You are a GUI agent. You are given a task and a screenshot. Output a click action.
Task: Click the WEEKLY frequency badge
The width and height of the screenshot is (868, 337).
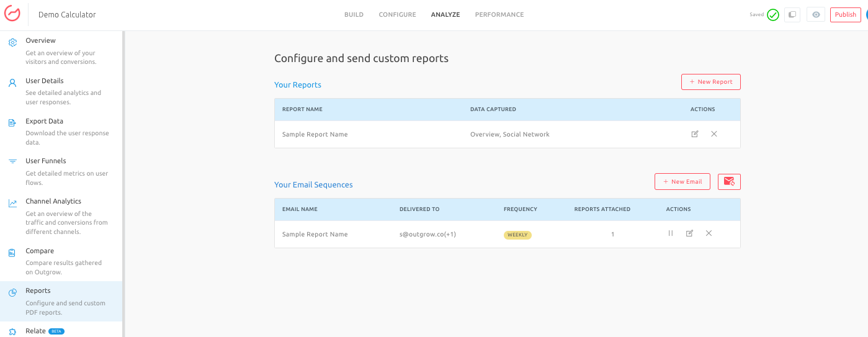[x=517, y=235]
